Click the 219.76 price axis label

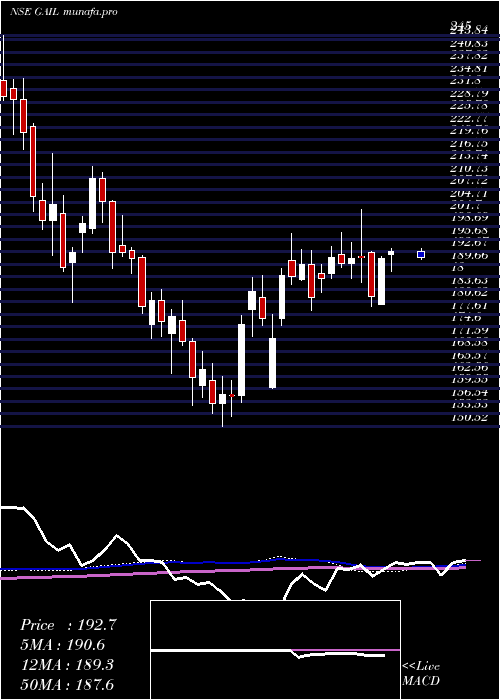[x=469, y=131]
